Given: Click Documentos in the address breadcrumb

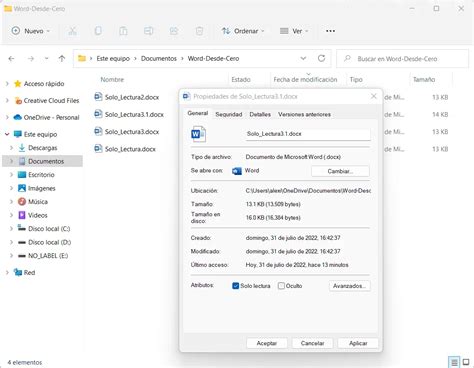Looking at the screenshot, I should pos(159,59).
